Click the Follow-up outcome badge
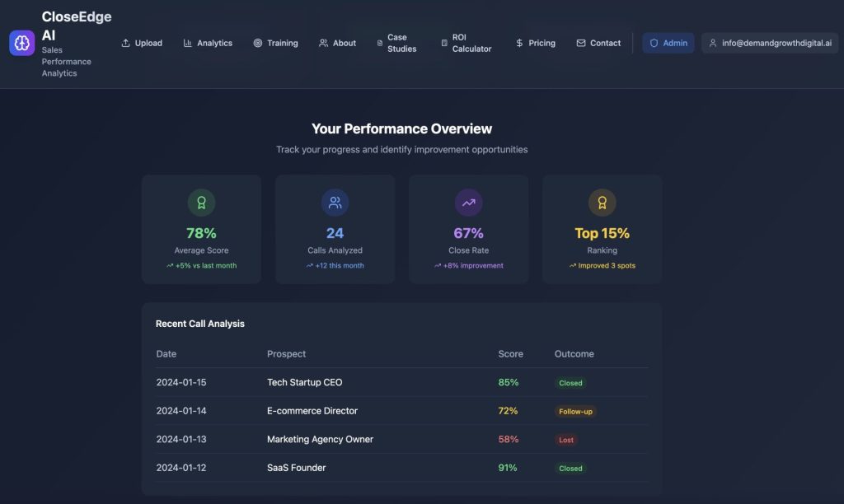 point(575,411)
